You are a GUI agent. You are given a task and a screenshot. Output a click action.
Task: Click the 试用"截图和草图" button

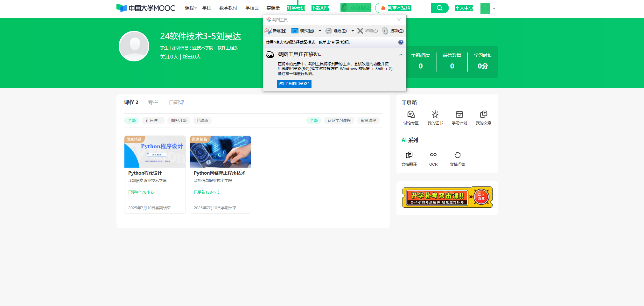coord(294,84)
